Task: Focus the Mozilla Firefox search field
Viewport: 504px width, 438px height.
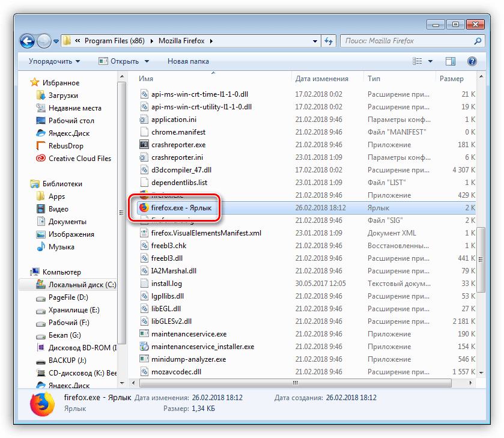Action: [x=413, y=41]
